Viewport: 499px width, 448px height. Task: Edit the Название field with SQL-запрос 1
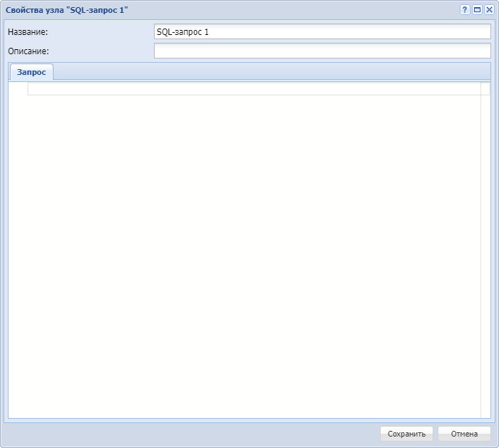322,32
